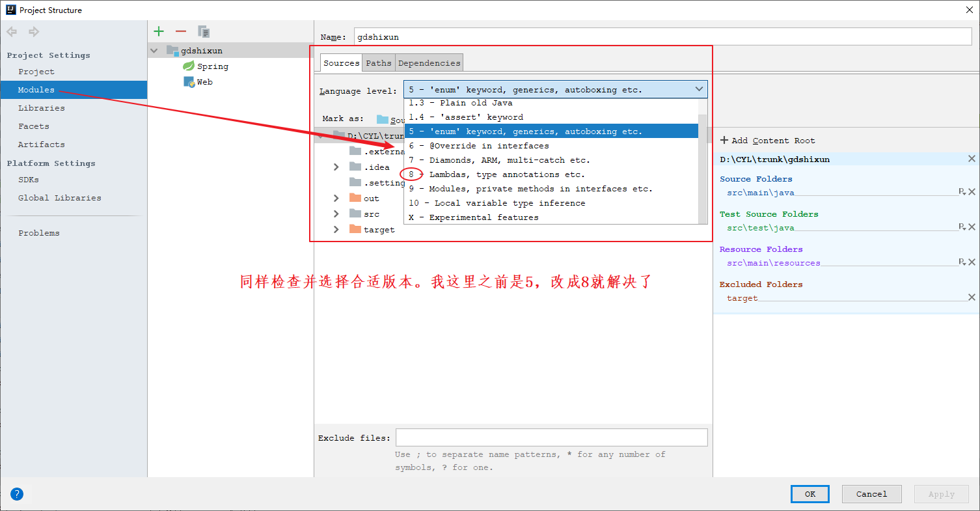Expand the src folder in the tree
Viewport: 980px width, 511px height.
click(x=336, y=213)
